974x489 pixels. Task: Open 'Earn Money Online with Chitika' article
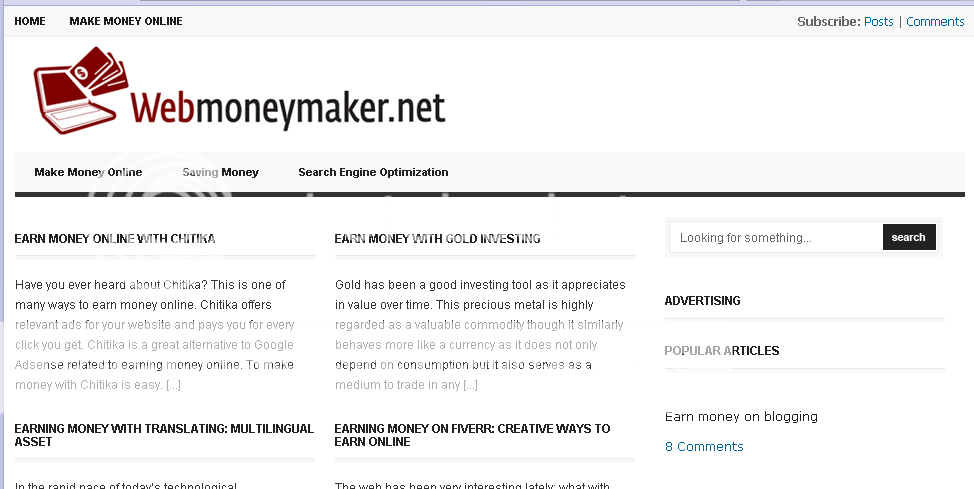pyautogui.click(x=115, y=239)
